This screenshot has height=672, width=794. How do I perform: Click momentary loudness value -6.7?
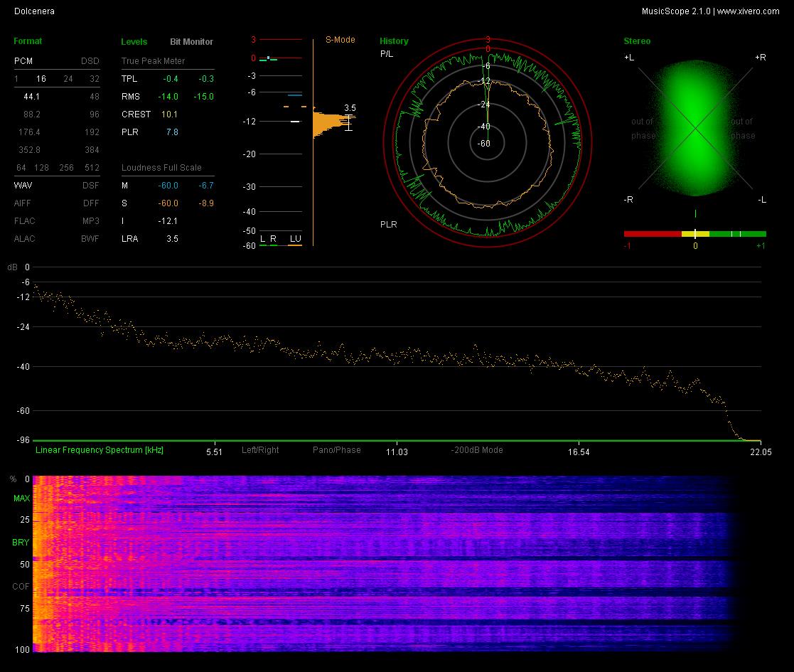(206, 186)
